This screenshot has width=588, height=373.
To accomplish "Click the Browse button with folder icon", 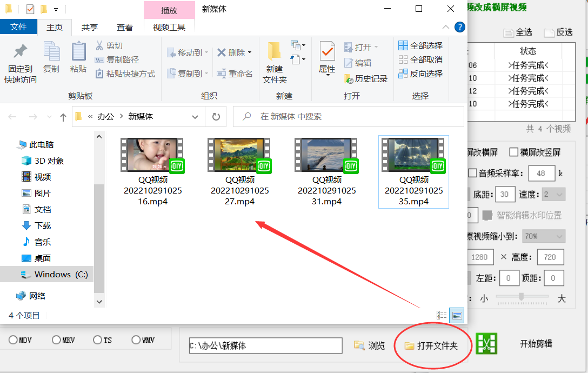I will (x=369, y=345).
